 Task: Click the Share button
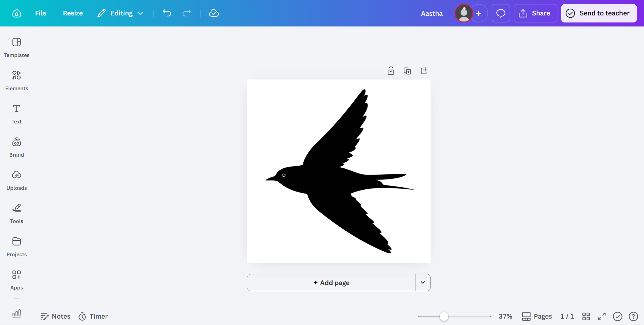click(535, 13)
